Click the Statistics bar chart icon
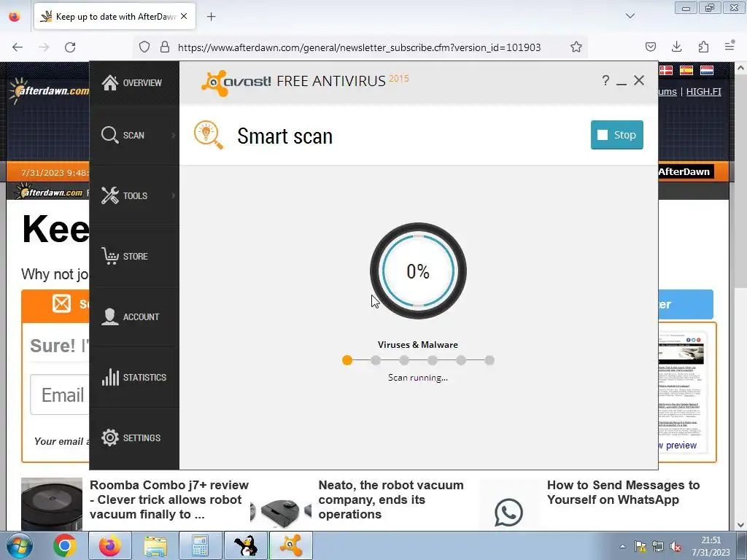Screen dimensions: 747x560 (110, 377)
